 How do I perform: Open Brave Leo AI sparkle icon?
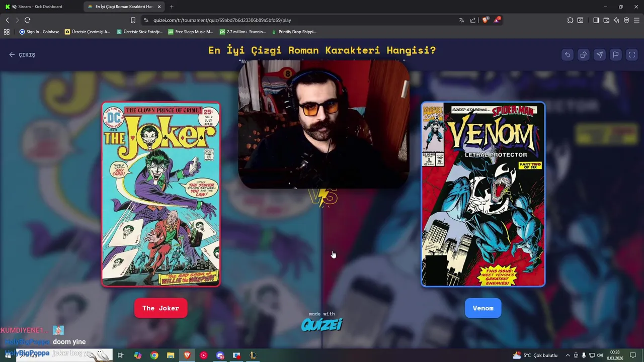pyautogui.click(x=616, y=20)
